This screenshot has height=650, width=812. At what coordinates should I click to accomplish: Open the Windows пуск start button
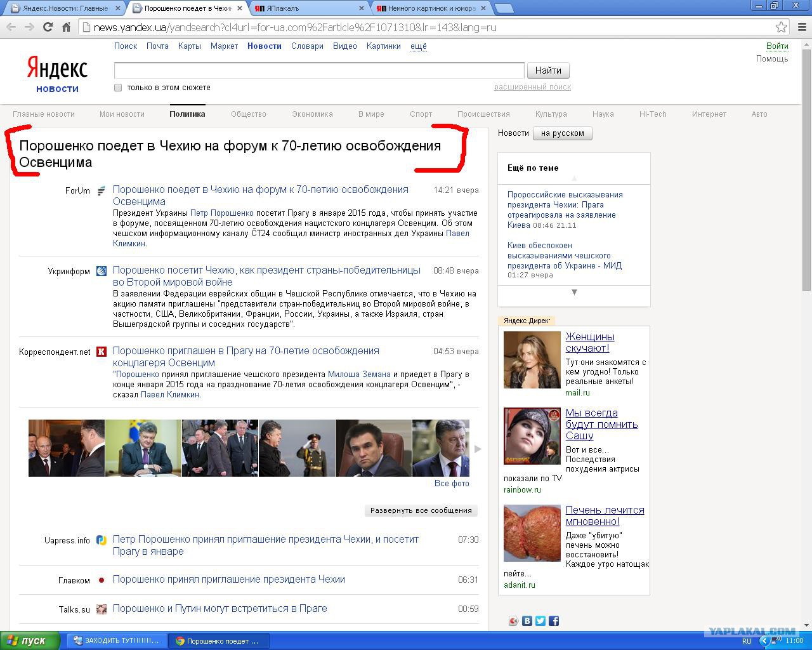tap(30, 640)
